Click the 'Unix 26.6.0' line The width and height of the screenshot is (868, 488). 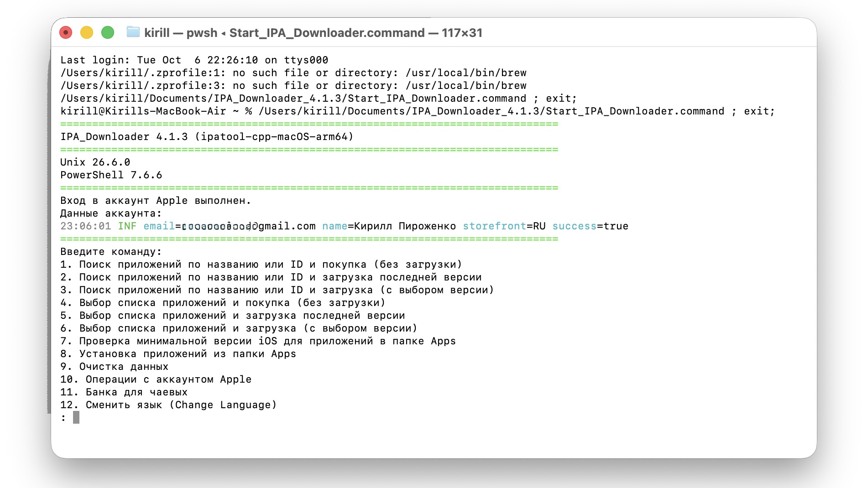point(95,162)
